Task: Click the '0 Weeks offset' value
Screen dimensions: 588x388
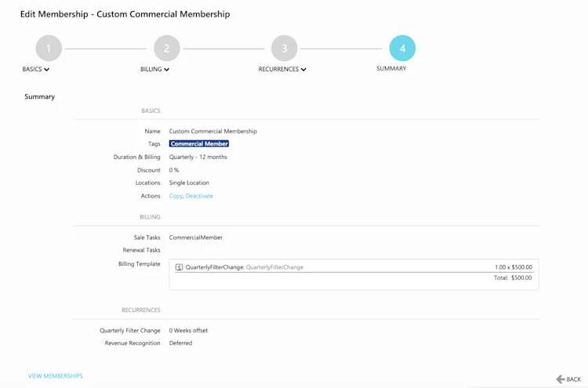Action: point(188,331)
